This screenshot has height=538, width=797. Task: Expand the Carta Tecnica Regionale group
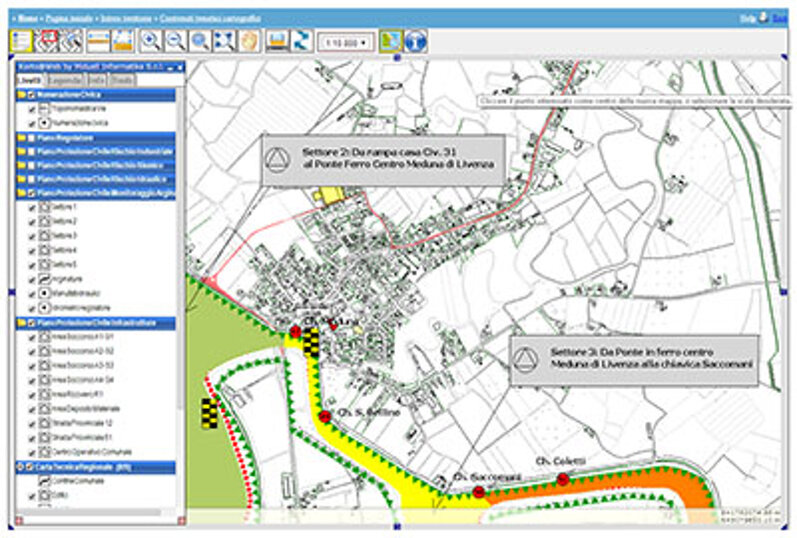click(21, 467)
